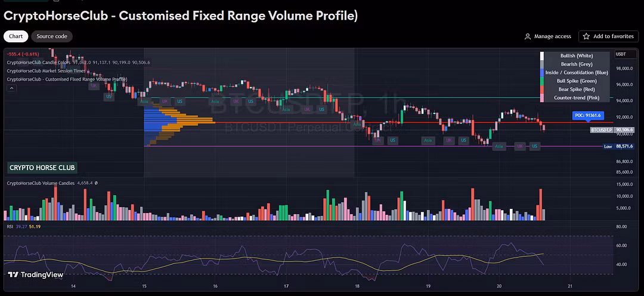Viewport: 644px width, 296px height.
Task: Click the Add to favorites button
Action: point(609,36)
